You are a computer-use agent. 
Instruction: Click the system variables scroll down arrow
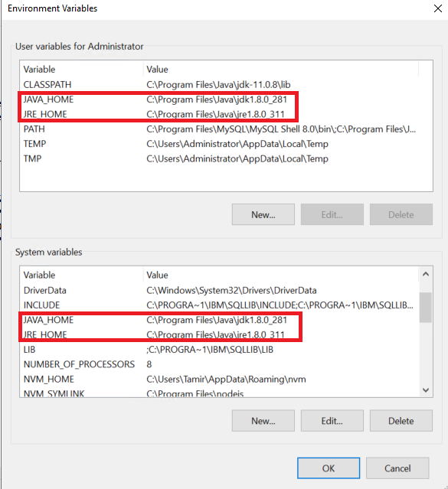[x=426, y=390]
